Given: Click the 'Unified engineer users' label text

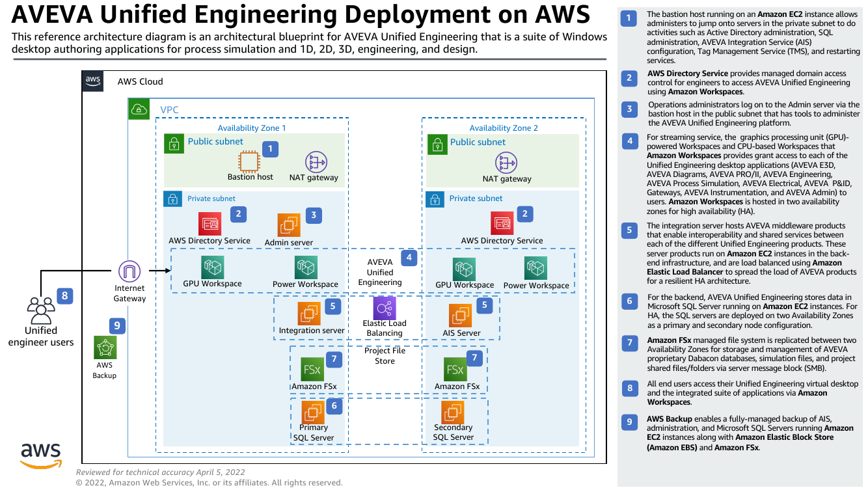Looking at the screenshot, I should [41, 336].
